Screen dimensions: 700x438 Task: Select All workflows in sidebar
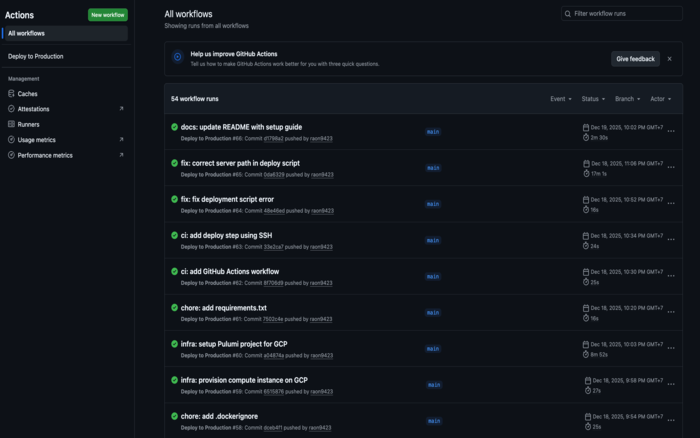coord(66,33)
